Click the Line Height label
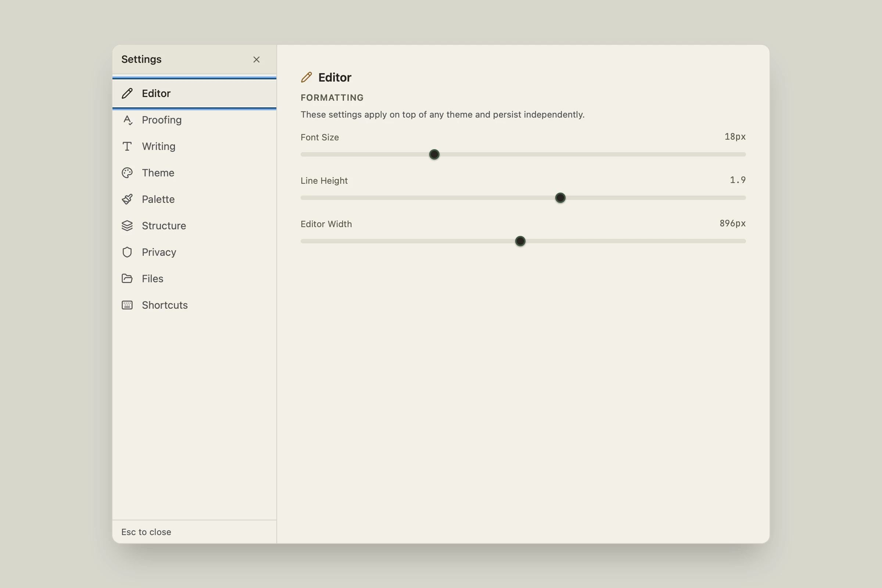The width and height of the screenshot is (882, 588). coord(324,181)
